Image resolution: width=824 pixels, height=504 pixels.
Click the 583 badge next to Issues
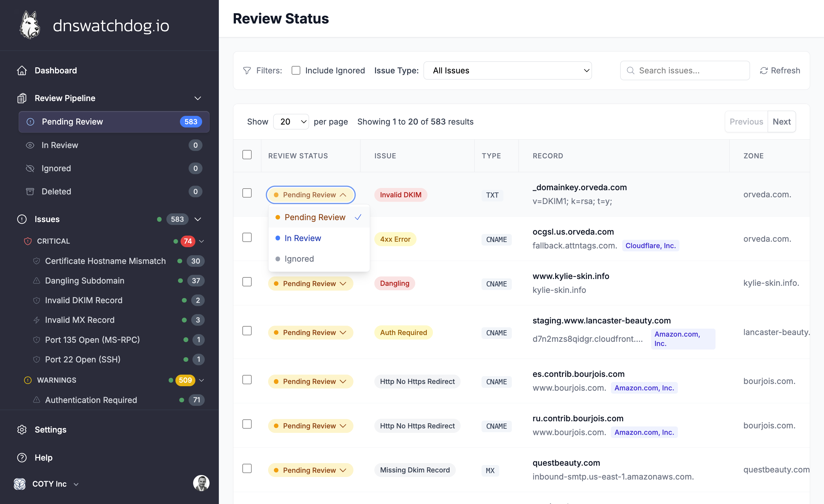(x=177, y=219)
